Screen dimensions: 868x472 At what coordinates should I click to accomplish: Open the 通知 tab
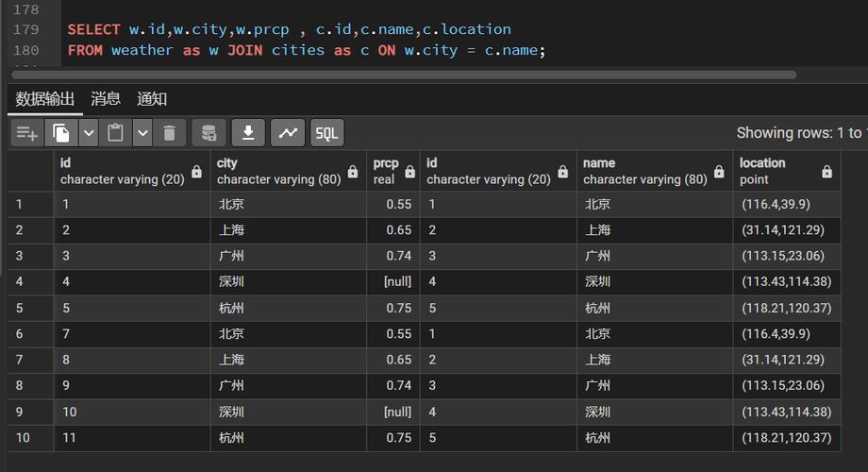(152, 99)
